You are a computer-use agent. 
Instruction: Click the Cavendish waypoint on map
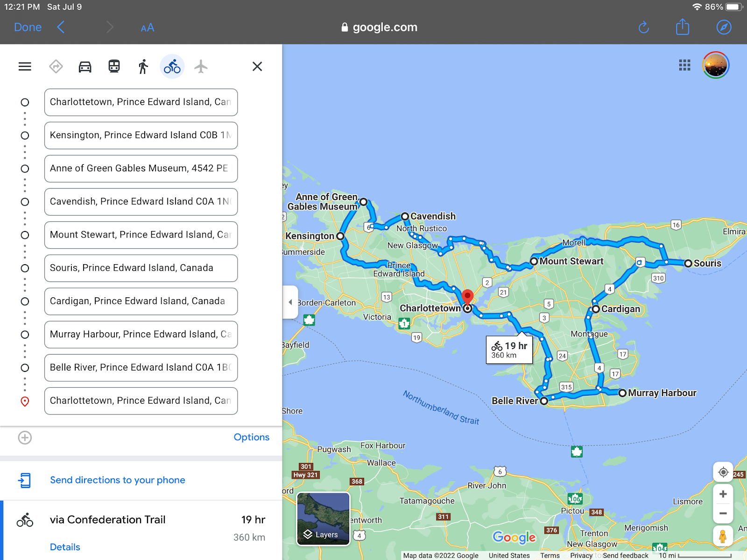[x=405, y=216]
